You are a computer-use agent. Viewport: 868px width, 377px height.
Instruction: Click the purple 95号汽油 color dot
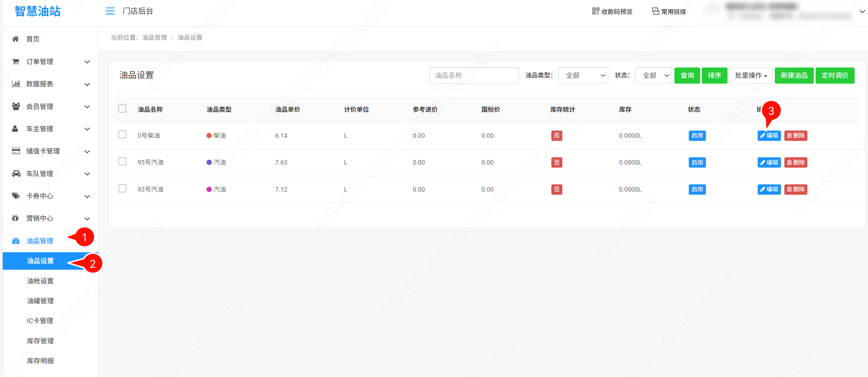(x=209, y=162)
